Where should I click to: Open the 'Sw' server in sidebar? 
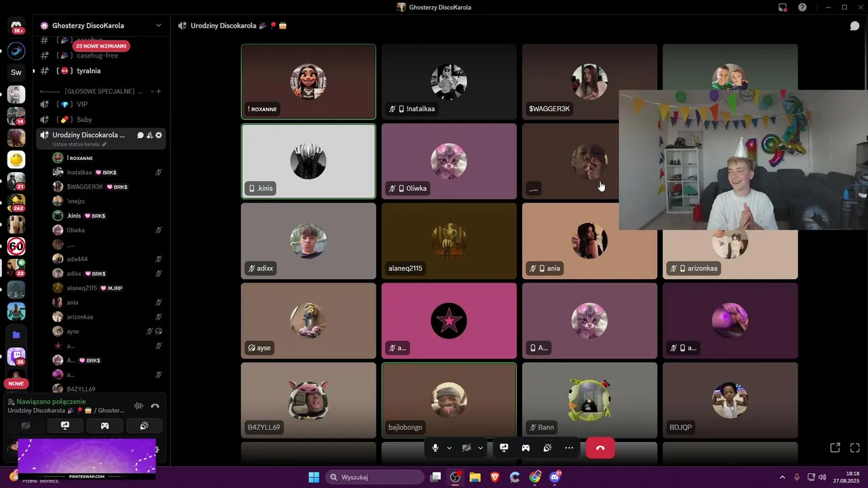(16, 72)
